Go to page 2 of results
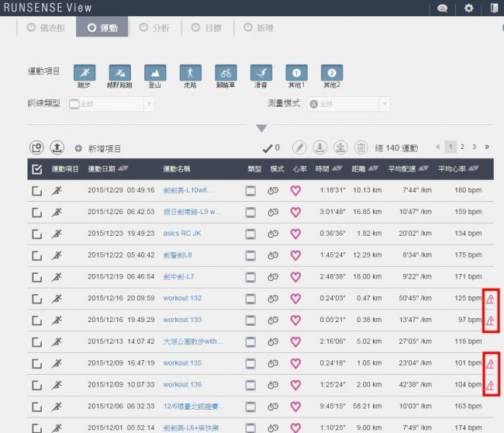The height and width of the screenshot is (433, 504). tap(462, 146)
